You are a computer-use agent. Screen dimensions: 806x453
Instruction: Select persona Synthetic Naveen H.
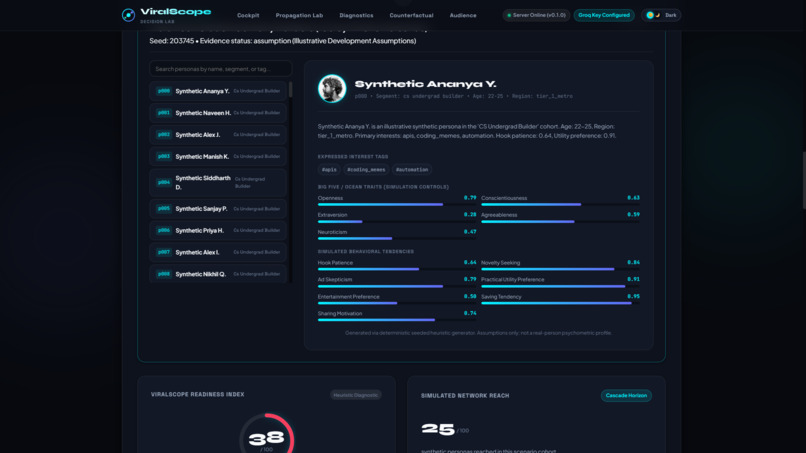[x=218, y=113]
